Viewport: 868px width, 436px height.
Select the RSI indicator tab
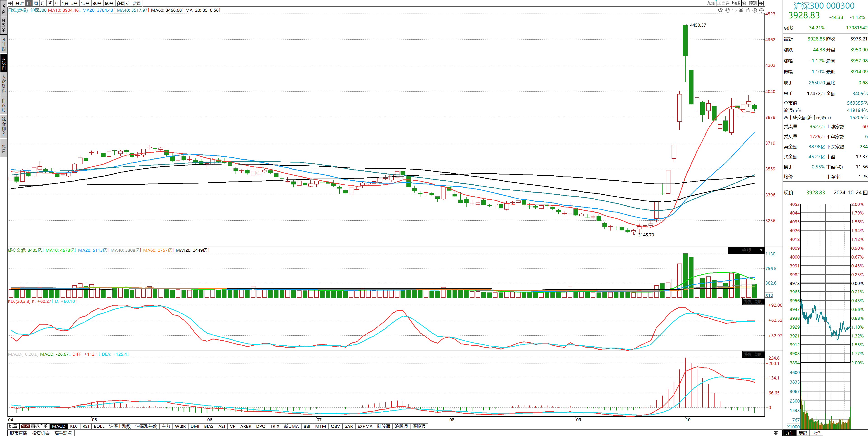tap(86, 426)
